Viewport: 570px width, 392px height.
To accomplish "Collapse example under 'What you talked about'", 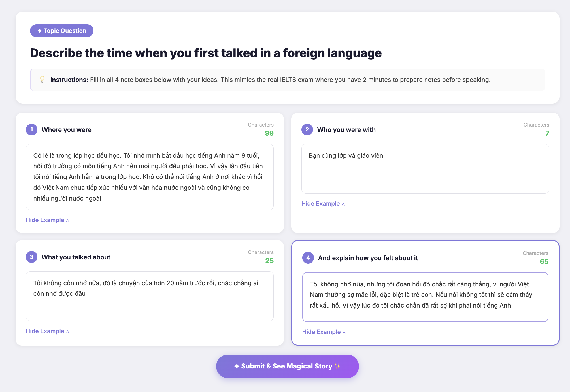I will [47, 331].
